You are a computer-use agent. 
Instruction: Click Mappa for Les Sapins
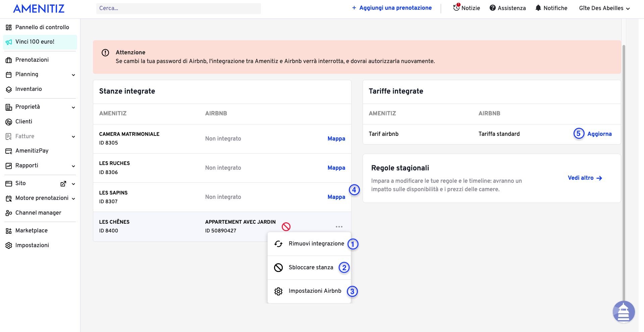336,197
